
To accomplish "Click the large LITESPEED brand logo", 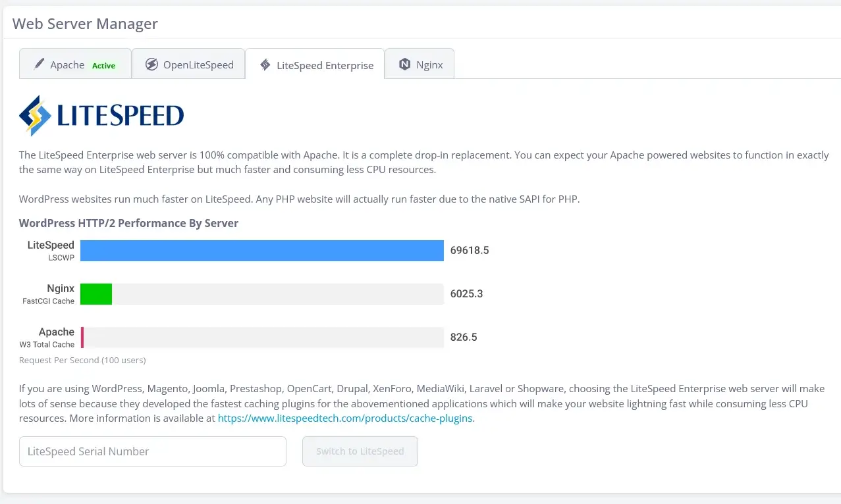I will pos(101,115).
